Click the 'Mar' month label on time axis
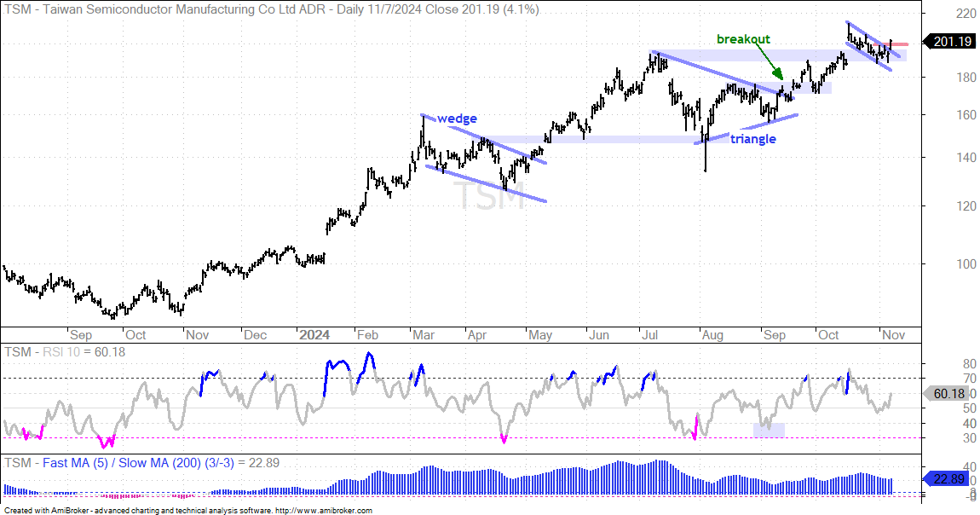The height and width of the screenshot is (515, 980). [x=424, y=335]
